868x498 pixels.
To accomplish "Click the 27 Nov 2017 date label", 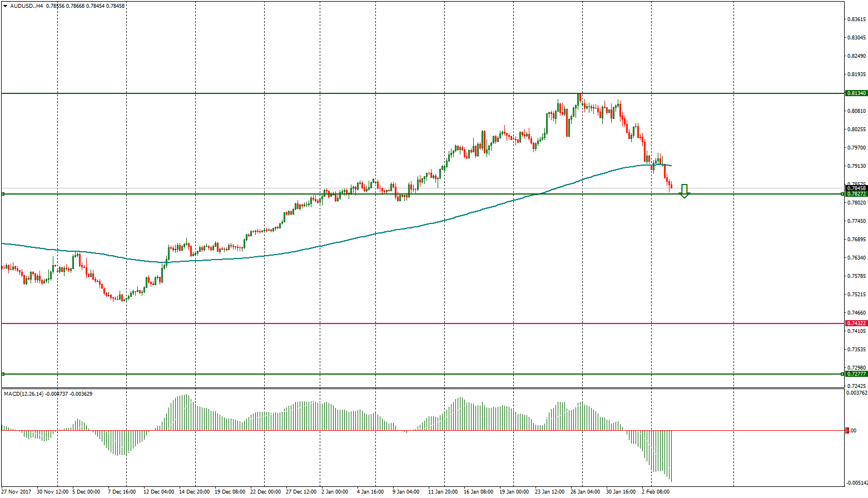I will click(x=16, y=492).
